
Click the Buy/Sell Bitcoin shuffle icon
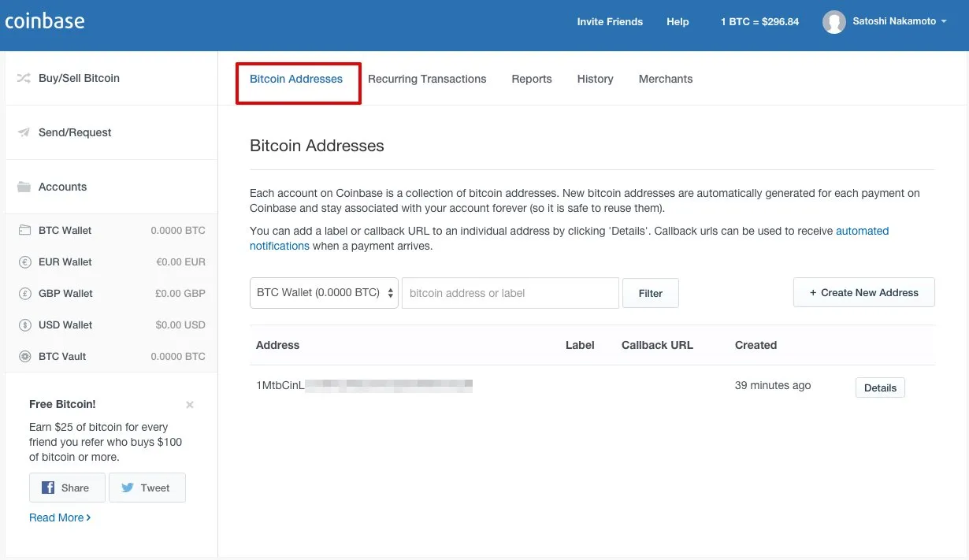point(24,78)
